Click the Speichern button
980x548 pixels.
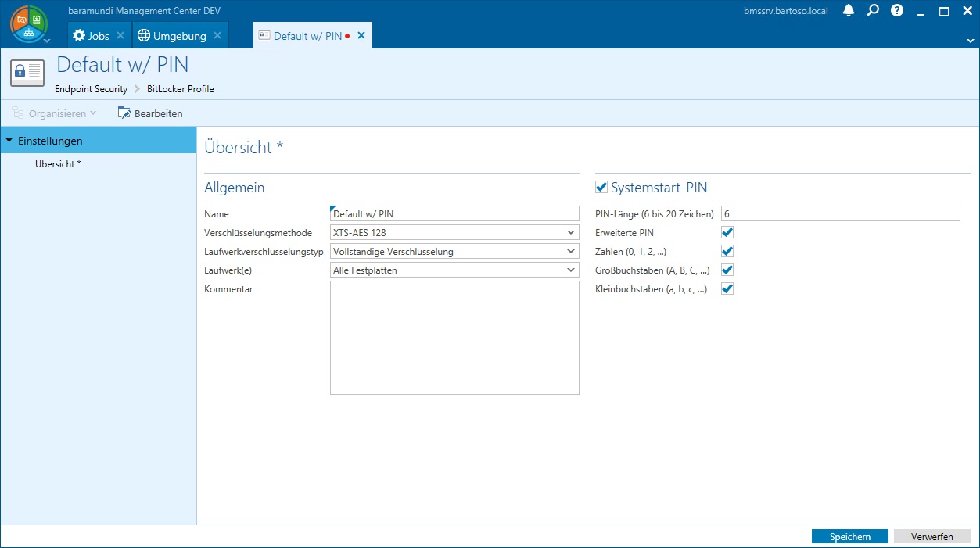[x=850, y=536]
